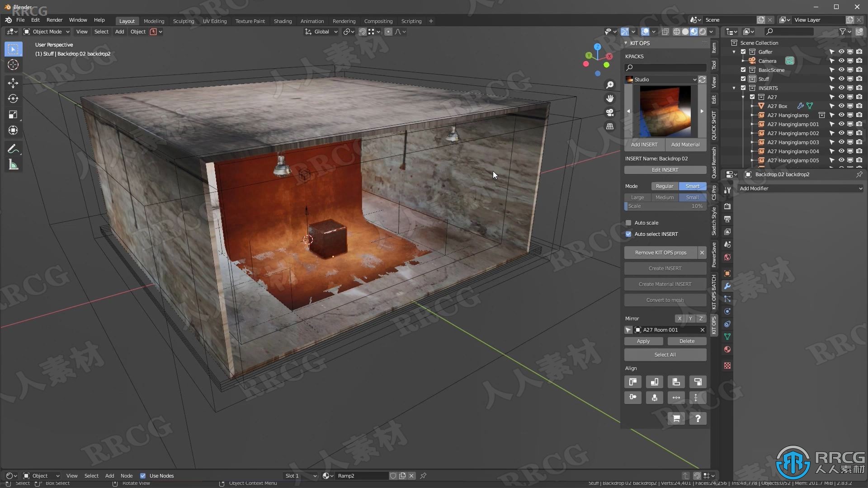This screenshot has width=868, height=488.
Task: Open the Slot 1 material dropdown
Action: tap(300, 476)
